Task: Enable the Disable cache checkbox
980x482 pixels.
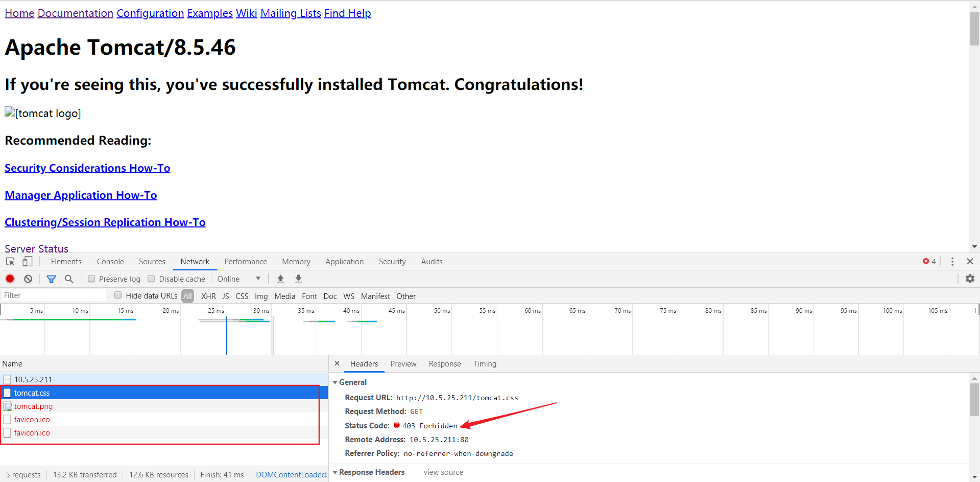Action: (151, 279)
